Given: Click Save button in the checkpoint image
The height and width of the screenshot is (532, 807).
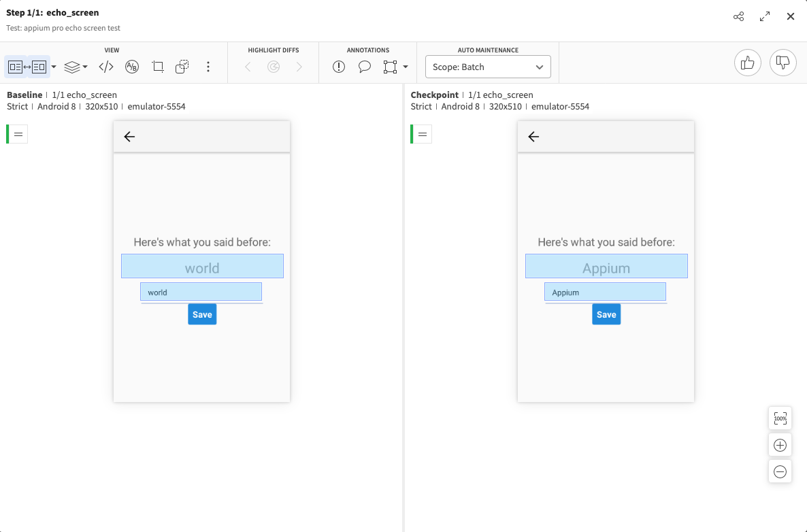Looking at the screenshot, I should click(606, 314).
